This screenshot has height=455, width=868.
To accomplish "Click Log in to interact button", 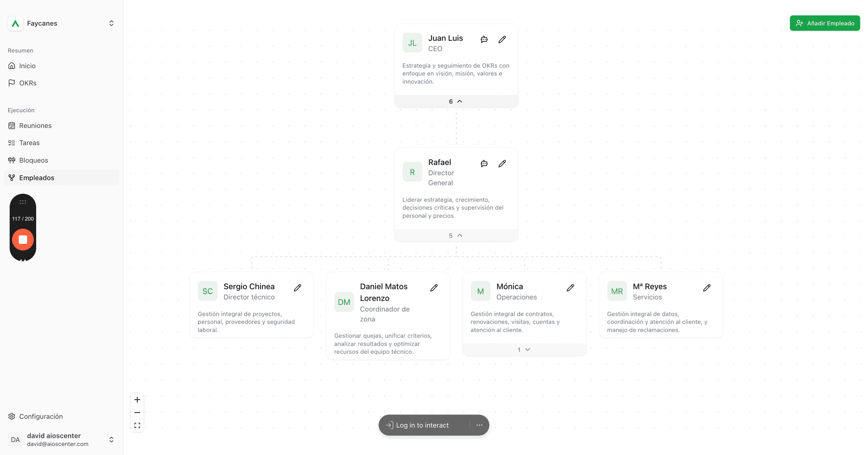I will tap(422, 425).
